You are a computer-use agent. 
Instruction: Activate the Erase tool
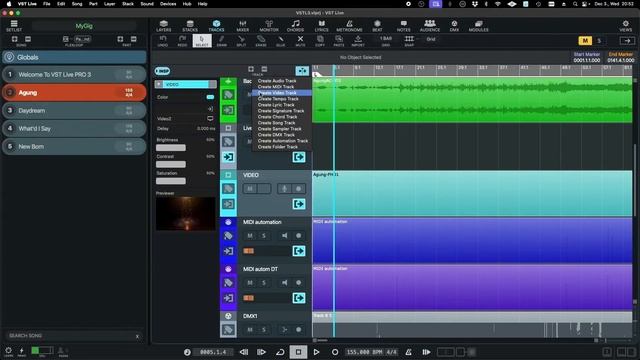[x=261, y=41]
